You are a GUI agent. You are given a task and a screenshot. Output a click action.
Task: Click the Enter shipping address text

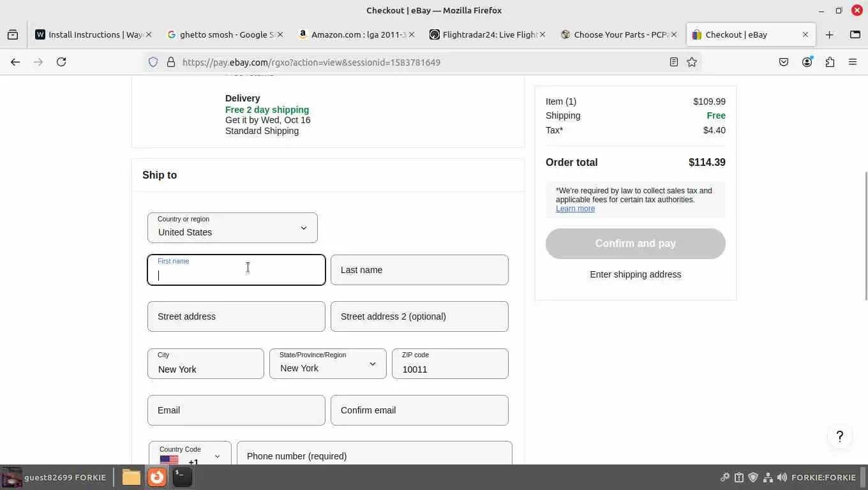(x=636, y=274)
